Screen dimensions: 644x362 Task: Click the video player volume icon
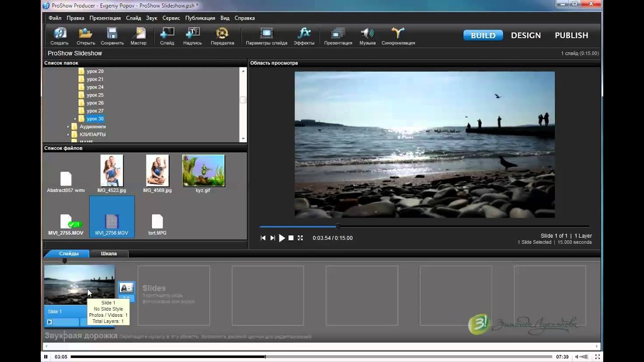[582, 356]
